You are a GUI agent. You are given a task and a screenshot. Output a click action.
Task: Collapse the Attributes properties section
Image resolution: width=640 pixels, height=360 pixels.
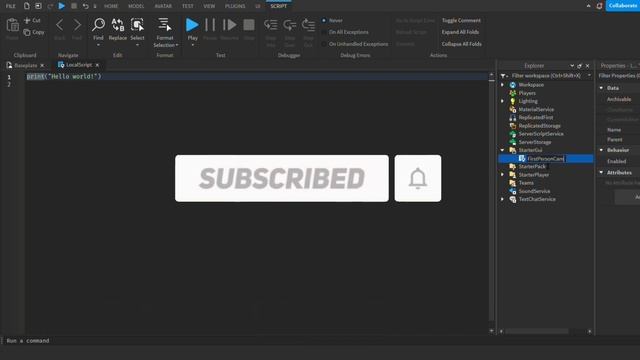[601, 172]
